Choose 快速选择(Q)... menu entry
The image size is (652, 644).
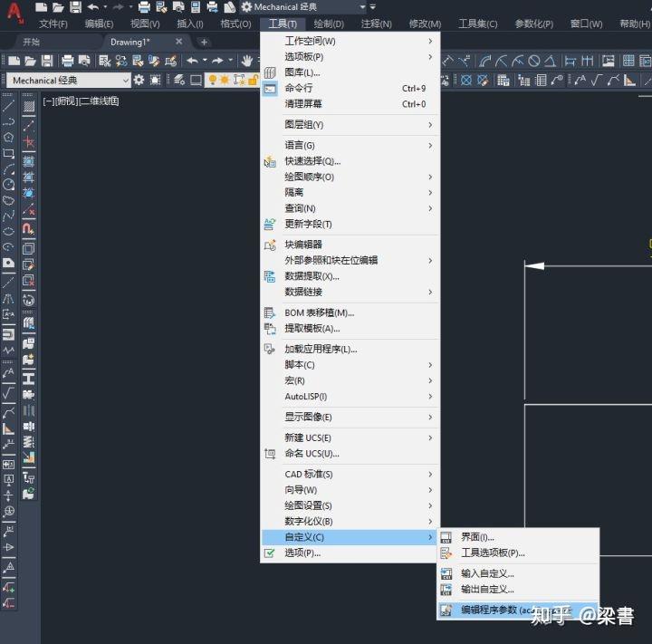point(350,161)
